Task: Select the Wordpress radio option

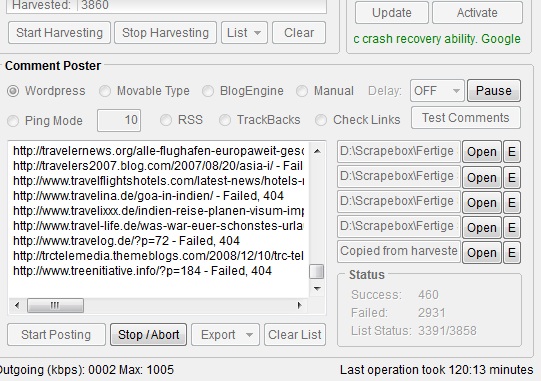Action: 13,91
